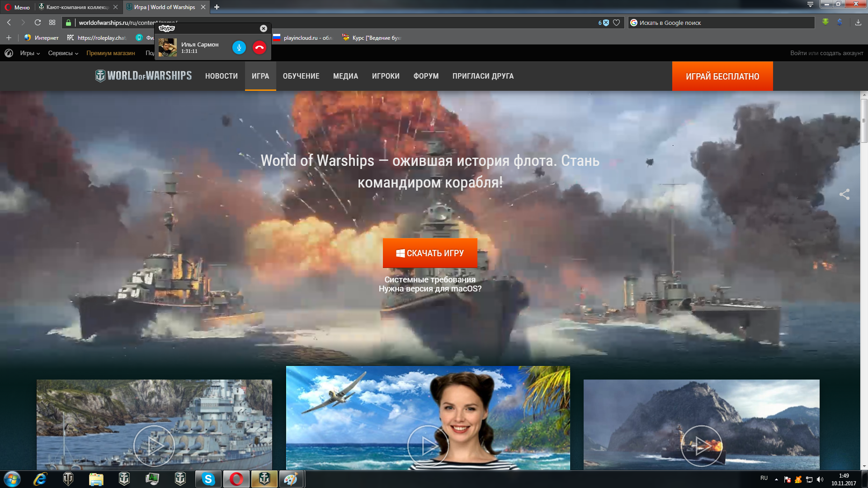Click the World of Warships logo

[143, 76]
